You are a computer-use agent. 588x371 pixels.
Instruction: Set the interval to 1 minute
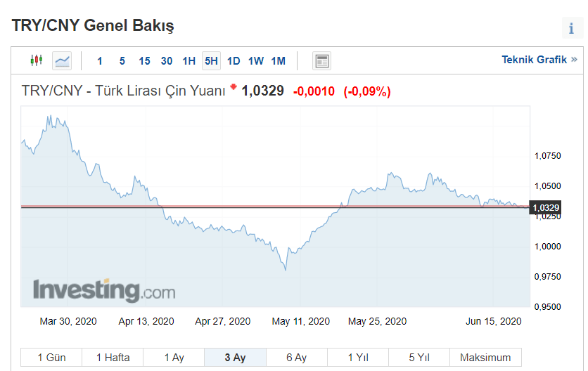click(100, 61)
